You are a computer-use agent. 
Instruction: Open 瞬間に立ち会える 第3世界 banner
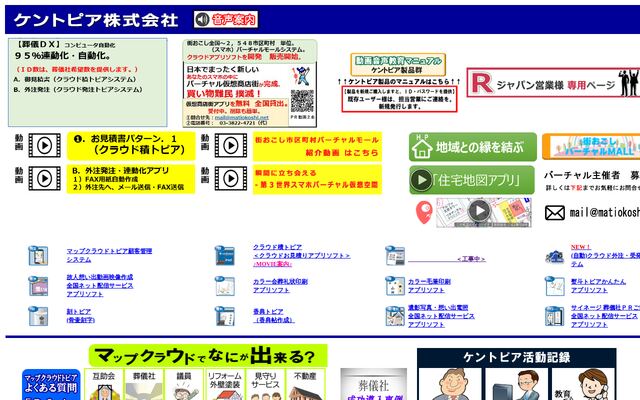(317, 179)
